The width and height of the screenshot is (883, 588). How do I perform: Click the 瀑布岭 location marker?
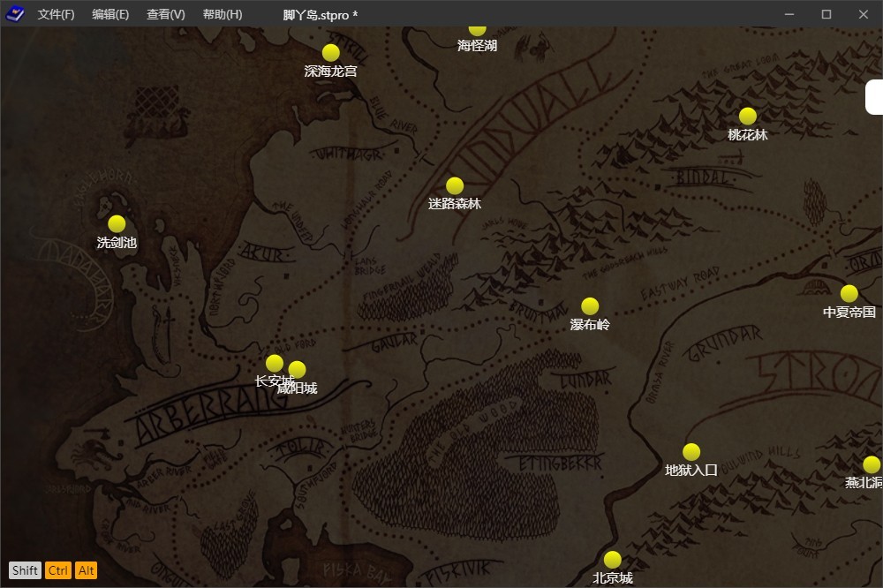[x=590, y=306]
